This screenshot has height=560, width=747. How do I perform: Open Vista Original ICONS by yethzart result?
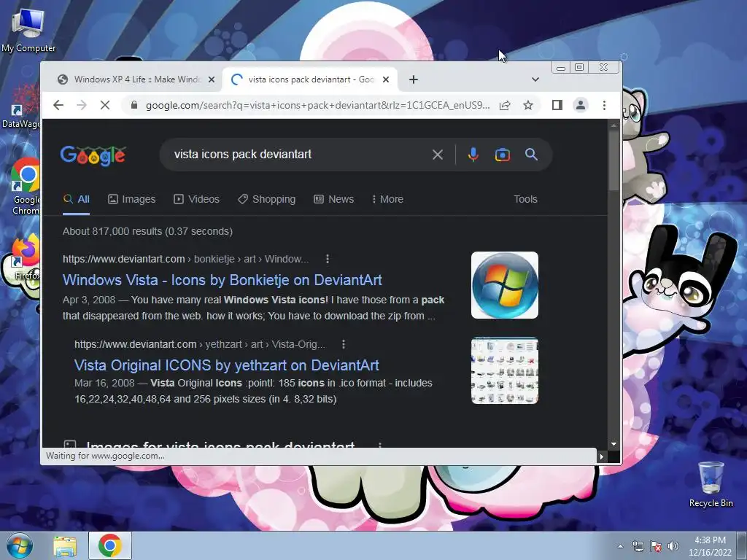[227, 365]
